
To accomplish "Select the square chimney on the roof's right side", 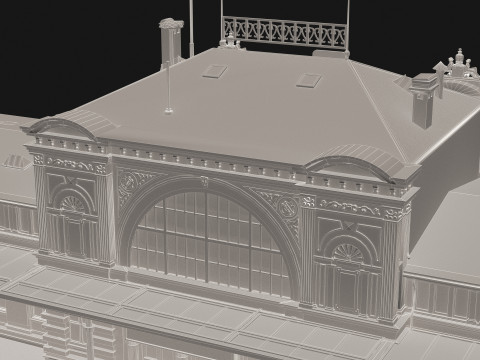I will tap(424, 101).
